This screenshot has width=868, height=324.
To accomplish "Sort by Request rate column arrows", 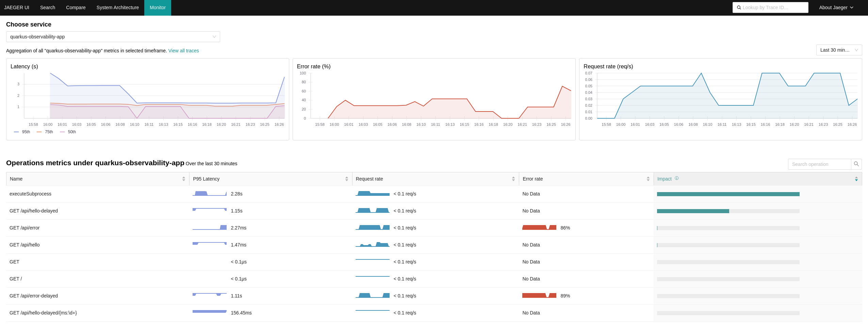I will coord(513,179).
